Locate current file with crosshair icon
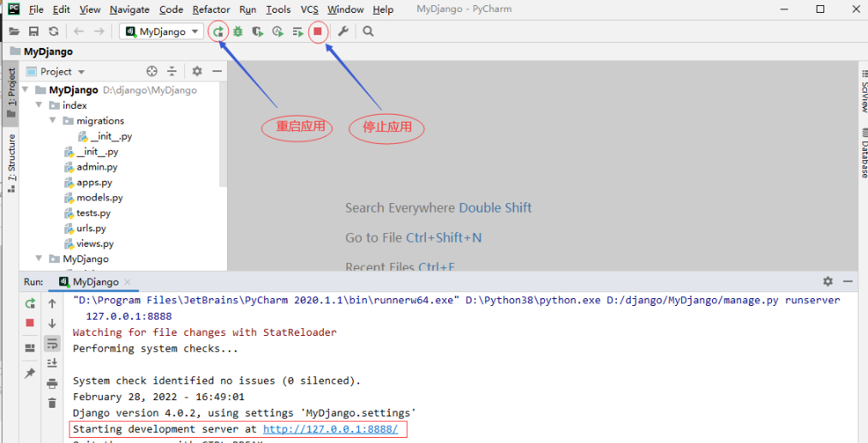The height and width of the screenshot is (443, 868). coord(152,71)
